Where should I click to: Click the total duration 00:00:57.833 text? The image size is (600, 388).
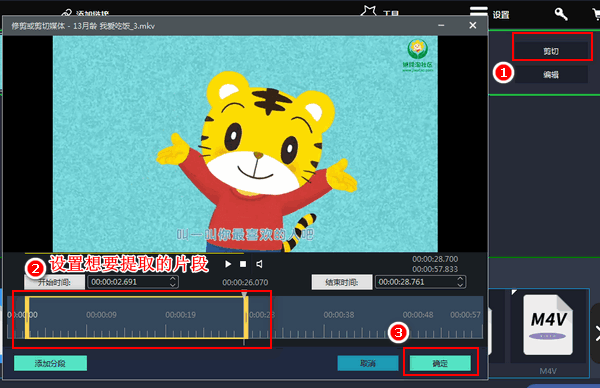click(x=435, y=269)
